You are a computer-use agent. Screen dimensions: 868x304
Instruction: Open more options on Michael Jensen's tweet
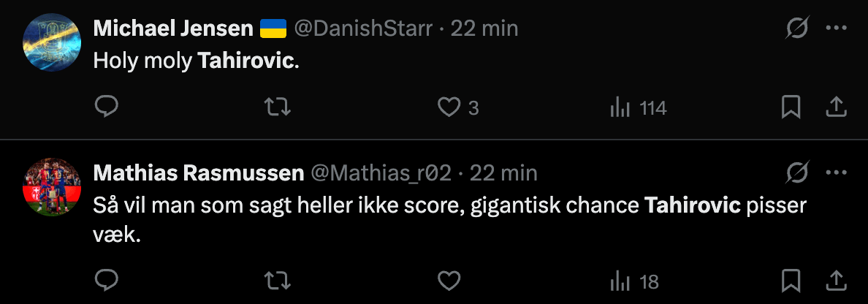coord(836,28)
